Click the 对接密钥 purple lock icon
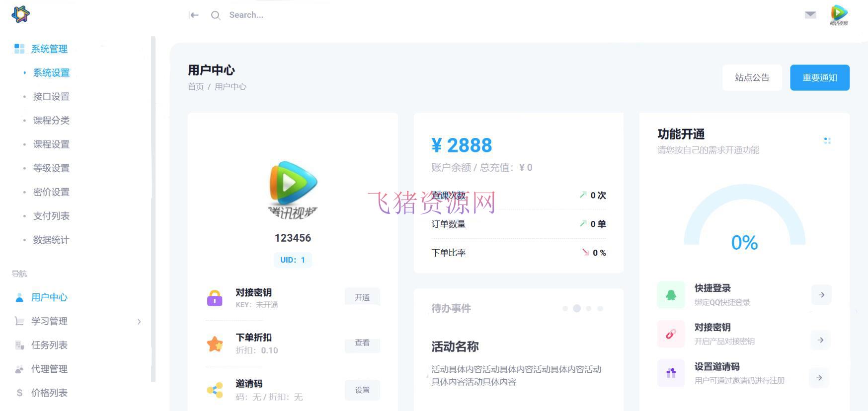The width and height of the screenshot is (868, 411). tap(215, 298)
